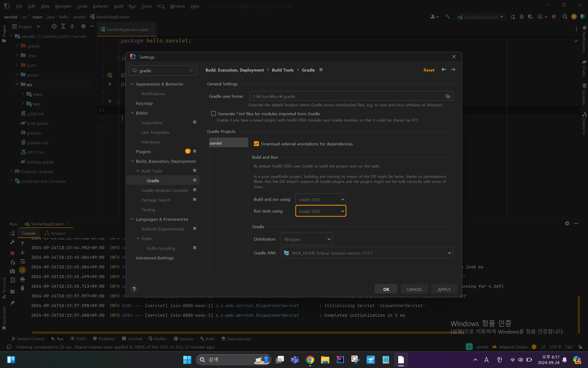Viewport: 588px width, 368px height.
Task: Open Plugins settings page
Action: (143, 152)
